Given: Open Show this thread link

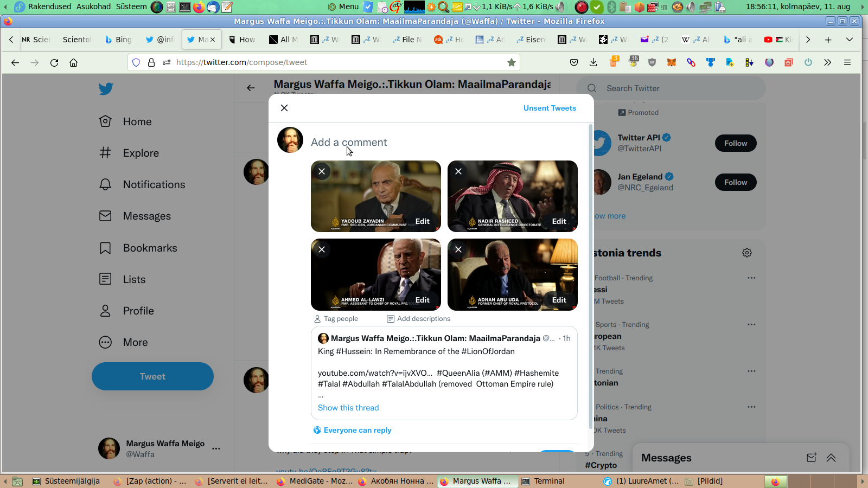Looking at the screenshot, I should (x=348, y=408).
